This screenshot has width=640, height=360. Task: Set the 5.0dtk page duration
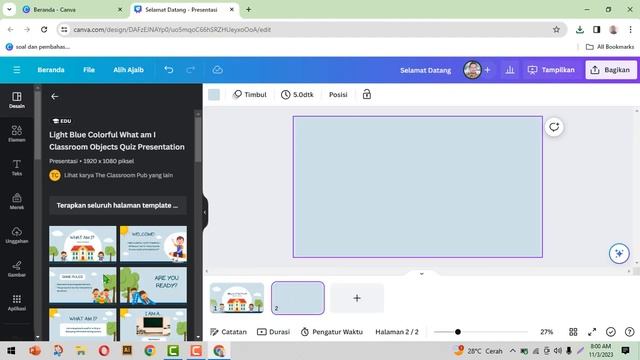tap(297, 94)
